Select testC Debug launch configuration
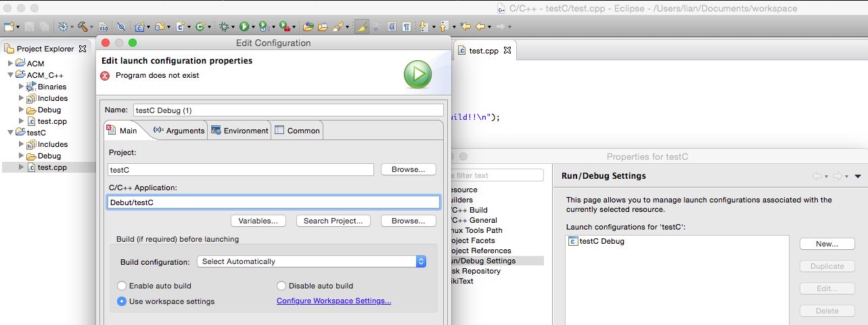This screenshot has height=325, width=868. [x=597, y=241]
